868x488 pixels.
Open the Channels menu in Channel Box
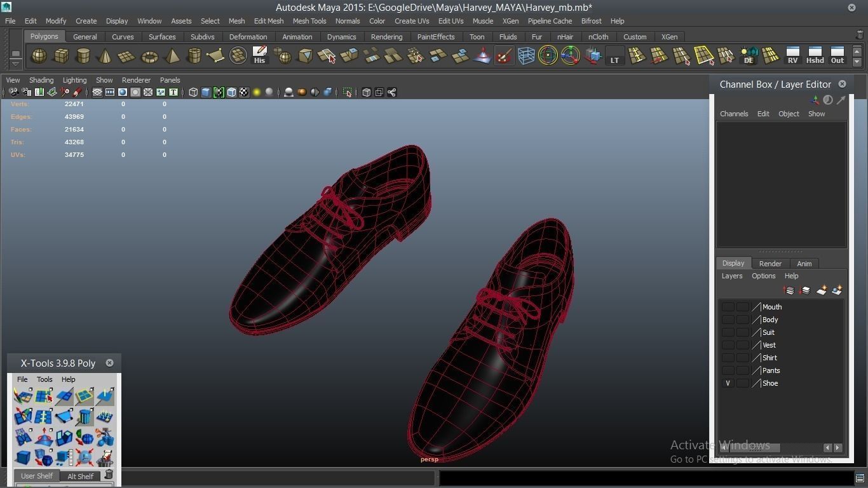tap(734, 114)
